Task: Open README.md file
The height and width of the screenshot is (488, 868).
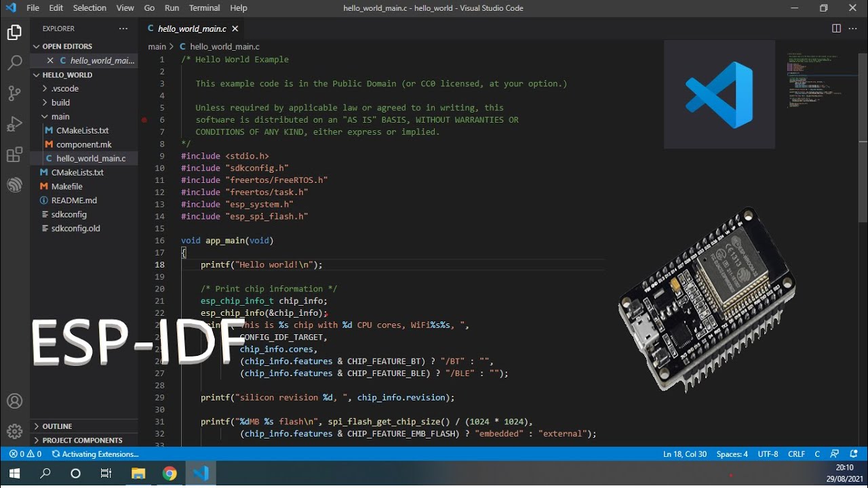Action: [x=84, y=201]
